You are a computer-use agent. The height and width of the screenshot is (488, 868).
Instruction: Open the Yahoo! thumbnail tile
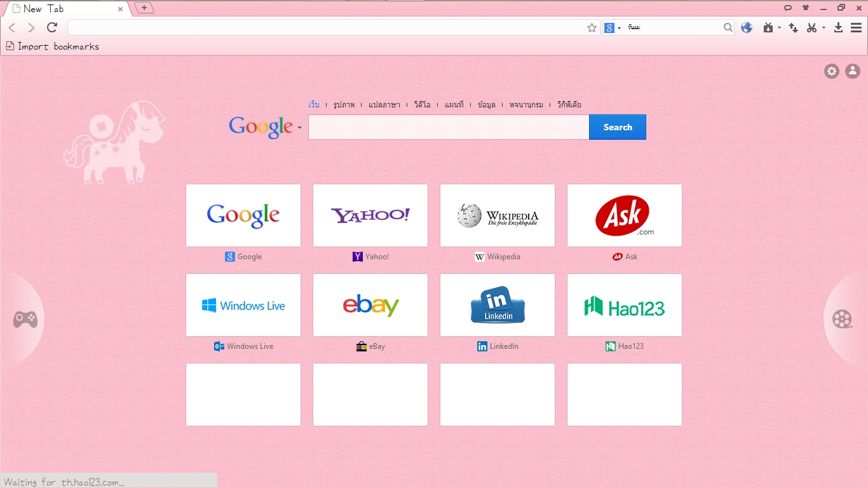pyautogui.click(x=370, y=215)
